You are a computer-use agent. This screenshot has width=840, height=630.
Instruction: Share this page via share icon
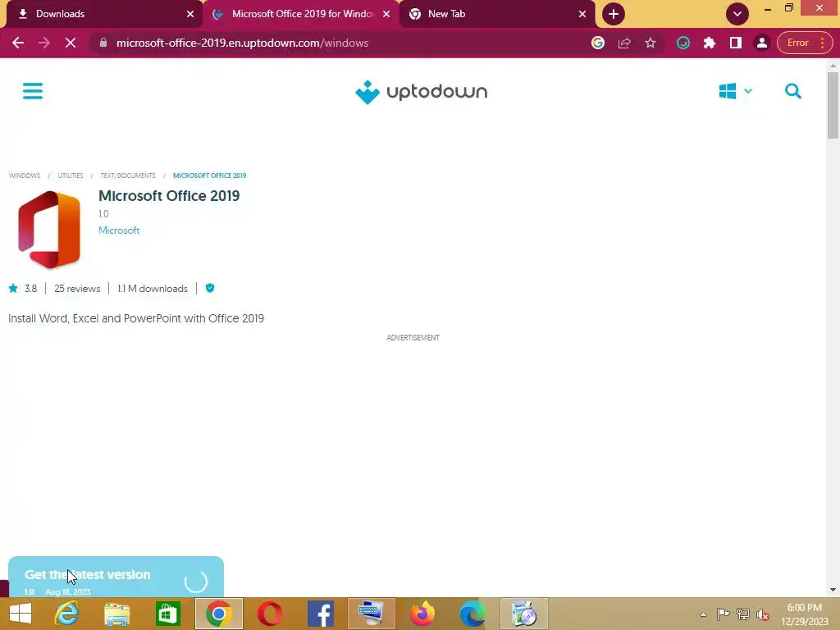tap(624, 43)
